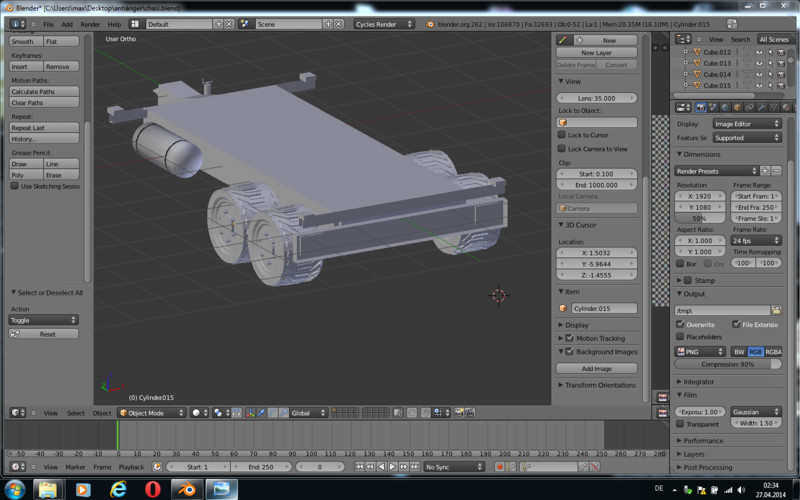Image resolution: width=800 pixels, height=500 pixels.
Task: Open the Cycles Render engine dropdown
Action: pos(384,24)
